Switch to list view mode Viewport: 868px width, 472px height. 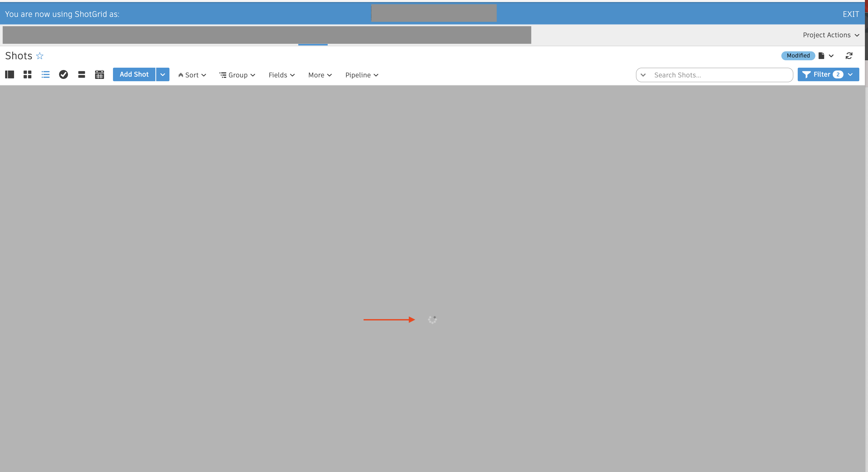click(45, 74)
